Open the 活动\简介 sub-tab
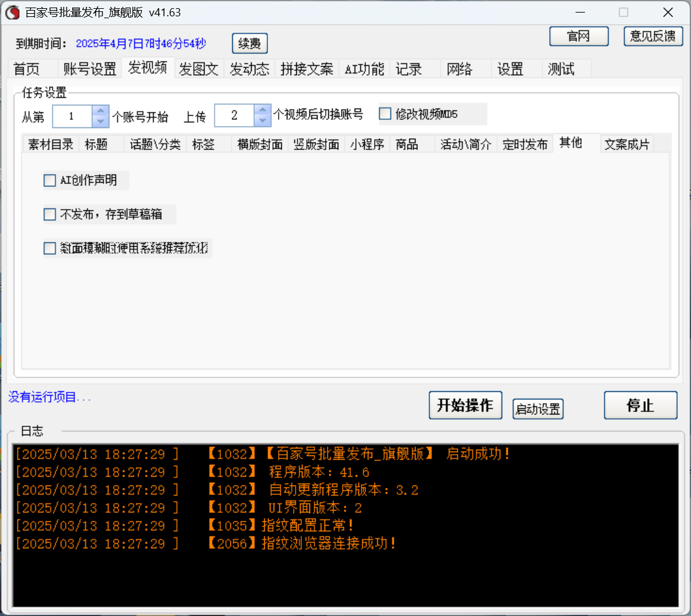 click(466, 144)
